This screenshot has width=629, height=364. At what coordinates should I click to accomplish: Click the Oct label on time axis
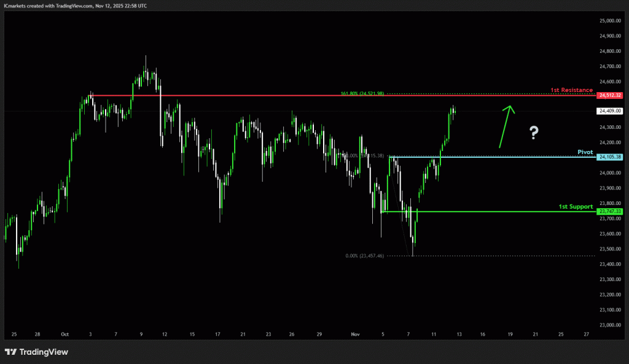65,335
